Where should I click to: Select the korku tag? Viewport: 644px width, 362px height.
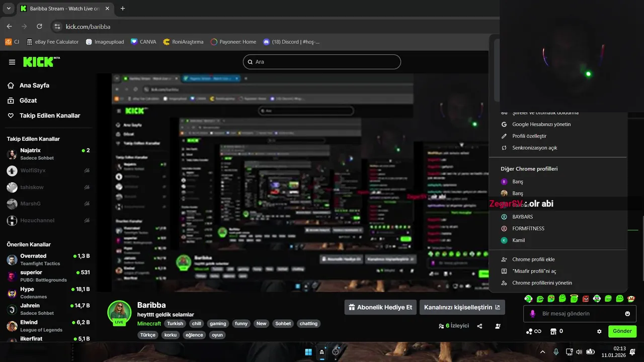click(x=171, y=335)
